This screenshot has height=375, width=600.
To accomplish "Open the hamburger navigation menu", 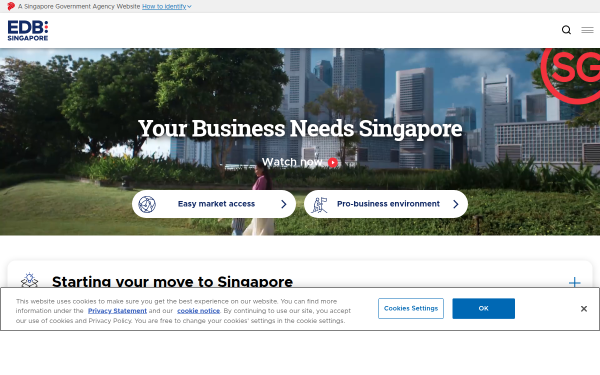I will (x=587, y=30).
